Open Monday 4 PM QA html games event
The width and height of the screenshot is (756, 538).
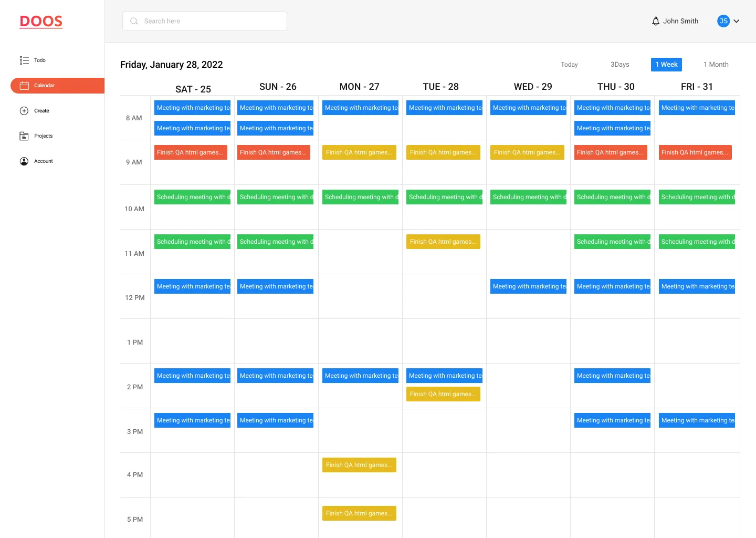coord(359,465)
